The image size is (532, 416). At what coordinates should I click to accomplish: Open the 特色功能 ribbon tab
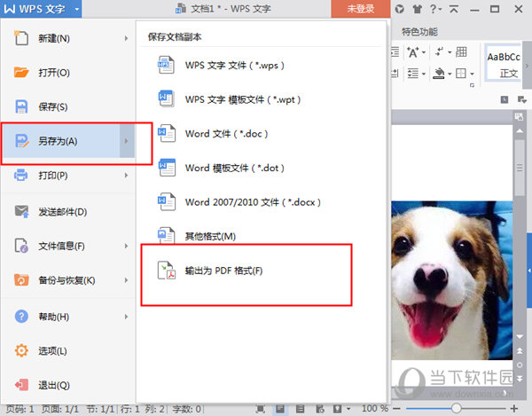[x=419, y=32]
